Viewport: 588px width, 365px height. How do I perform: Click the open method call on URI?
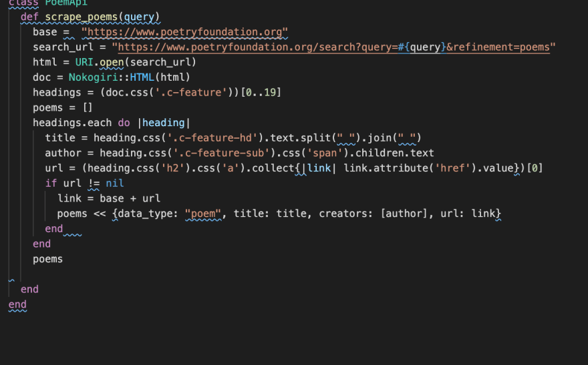(112, 62)
